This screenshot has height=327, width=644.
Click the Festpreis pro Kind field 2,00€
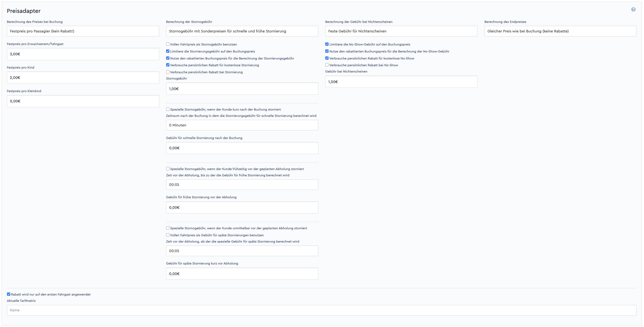[x=83, y=78]
